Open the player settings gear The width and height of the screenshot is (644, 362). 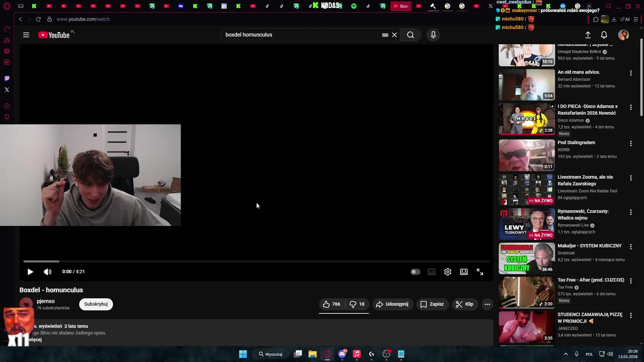(448, 271)
